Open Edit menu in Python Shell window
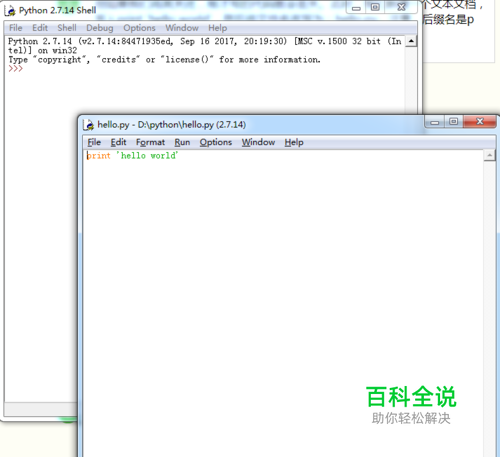This screenshot has width=500, height=457. [40, 28]
